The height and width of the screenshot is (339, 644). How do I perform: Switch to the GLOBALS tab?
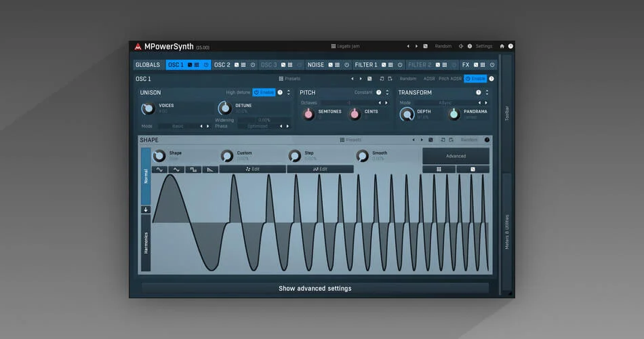click(x=148, y=65)
